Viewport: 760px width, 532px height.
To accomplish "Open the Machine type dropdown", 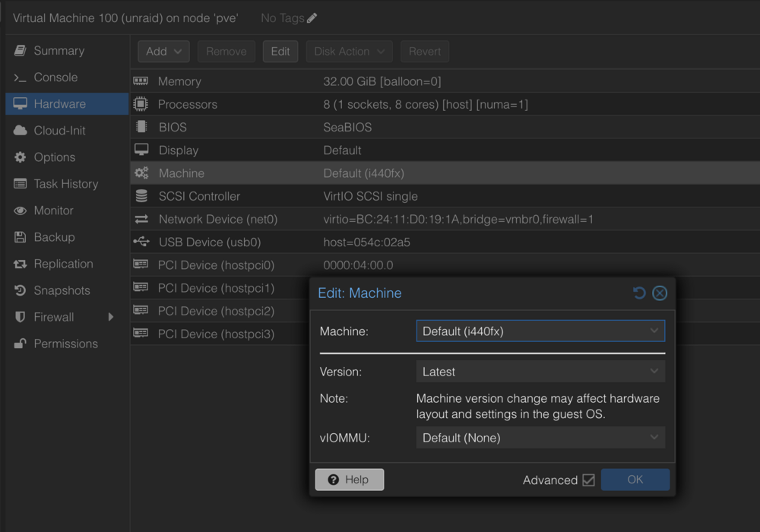I will [540, 331].
